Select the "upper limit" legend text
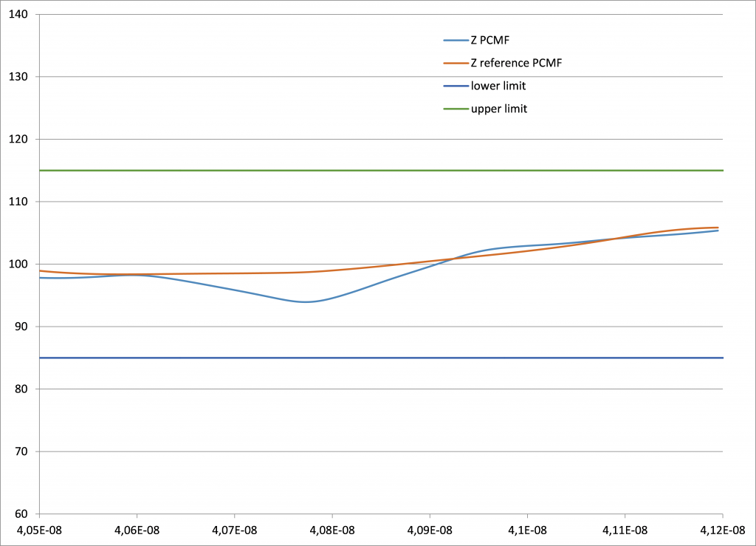This screenshot has width=756, height=546. click(498, 109)
